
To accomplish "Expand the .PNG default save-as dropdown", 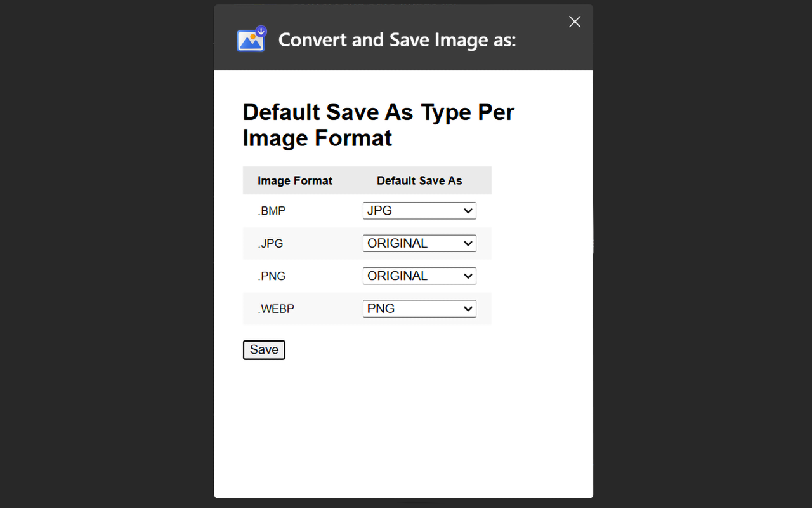I will pos(419,276).
